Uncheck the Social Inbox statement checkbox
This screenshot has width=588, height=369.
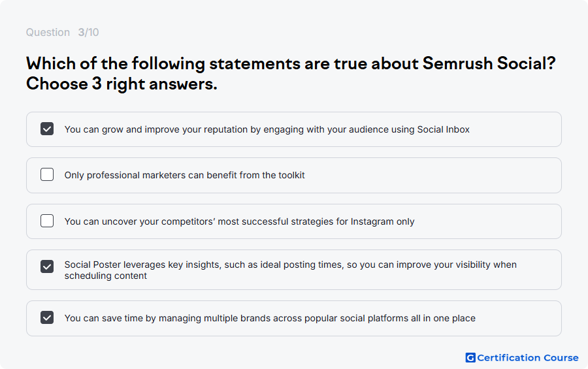click(47, 129)
